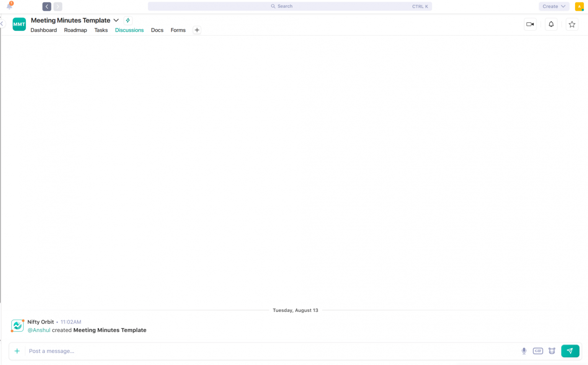
Task: Click the notifications bell with red badge
Action: point(10,6)
